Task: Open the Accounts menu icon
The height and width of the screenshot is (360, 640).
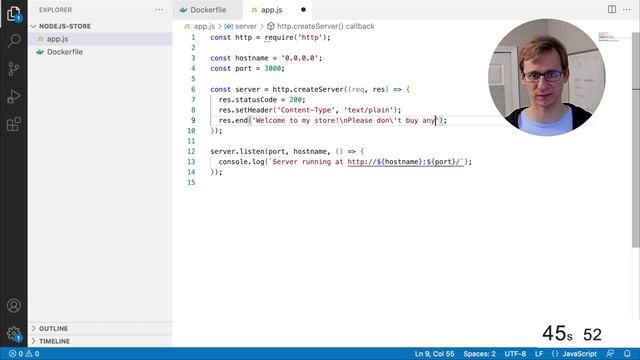Action: point(13,305)
